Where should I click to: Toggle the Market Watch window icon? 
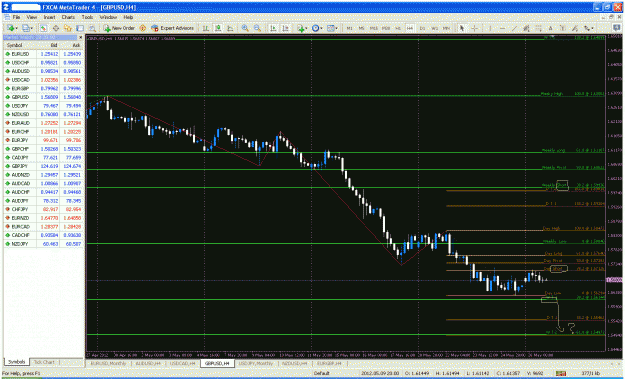[x=43, y=28]
